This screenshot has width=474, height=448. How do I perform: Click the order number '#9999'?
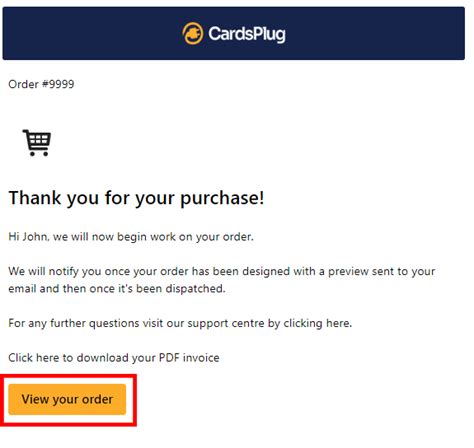point(58,84)
